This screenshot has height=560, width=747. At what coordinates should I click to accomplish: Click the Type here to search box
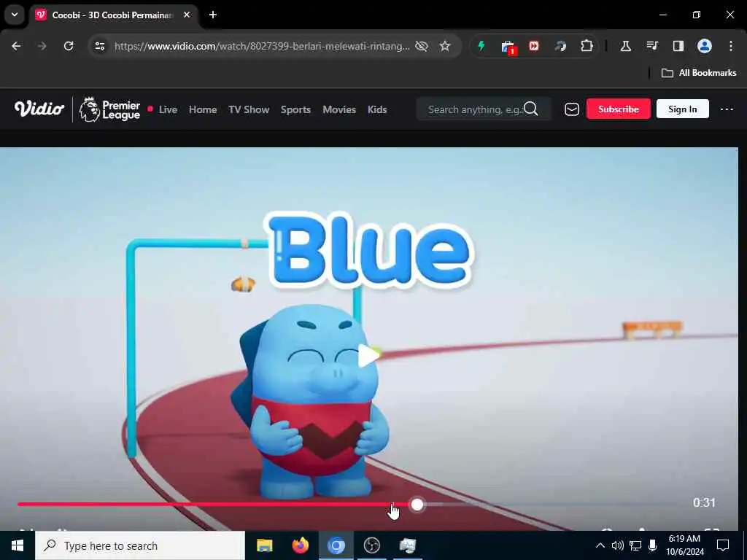(140, 545)
